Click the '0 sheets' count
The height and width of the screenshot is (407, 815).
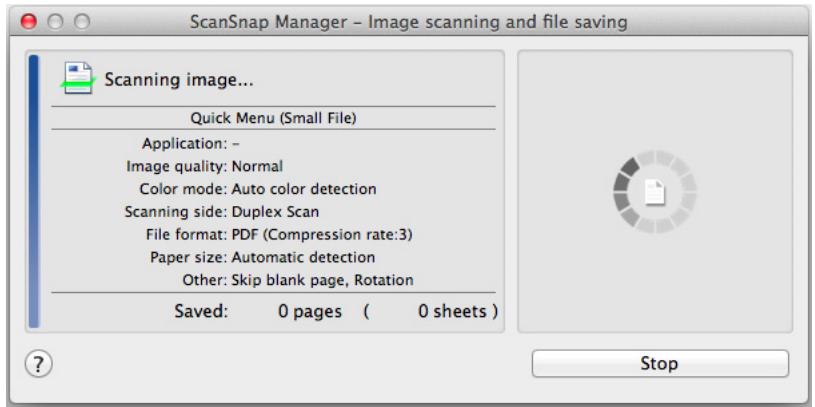pyautogui.click(x=453, y=311)
